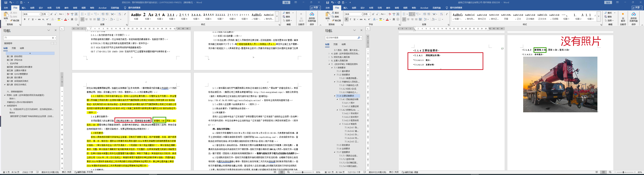This screenshot has width=644, height=175.
Task: Click the 共享 button in left Word window
Action: point(315,8)
